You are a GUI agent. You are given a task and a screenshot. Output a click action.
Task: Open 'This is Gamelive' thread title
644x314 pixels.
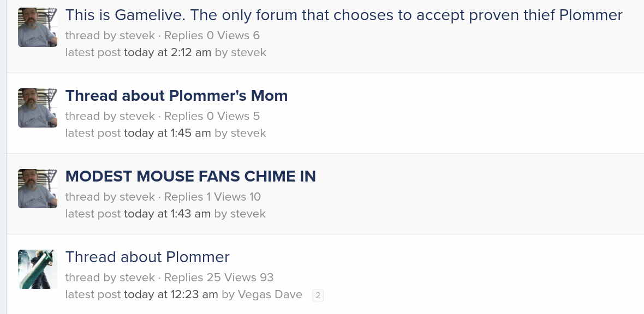[x=344, y=15]
